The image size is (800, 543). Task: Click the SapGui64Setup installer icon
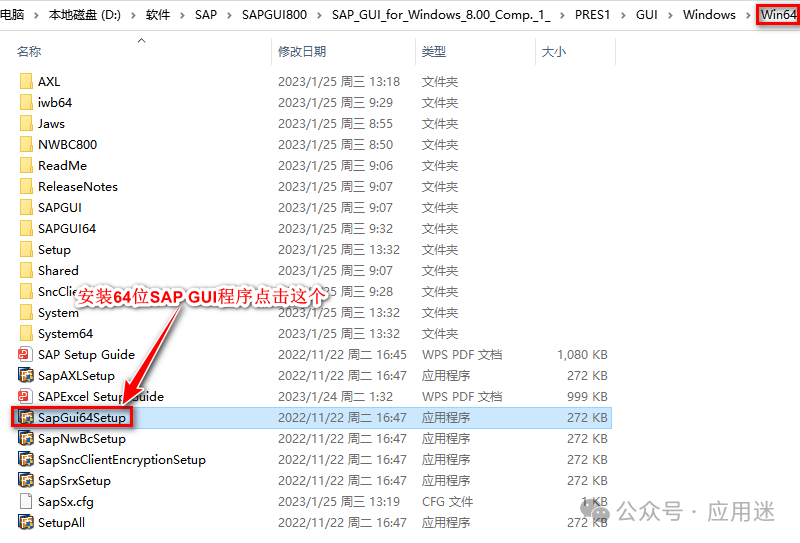(x=26, y=417)
